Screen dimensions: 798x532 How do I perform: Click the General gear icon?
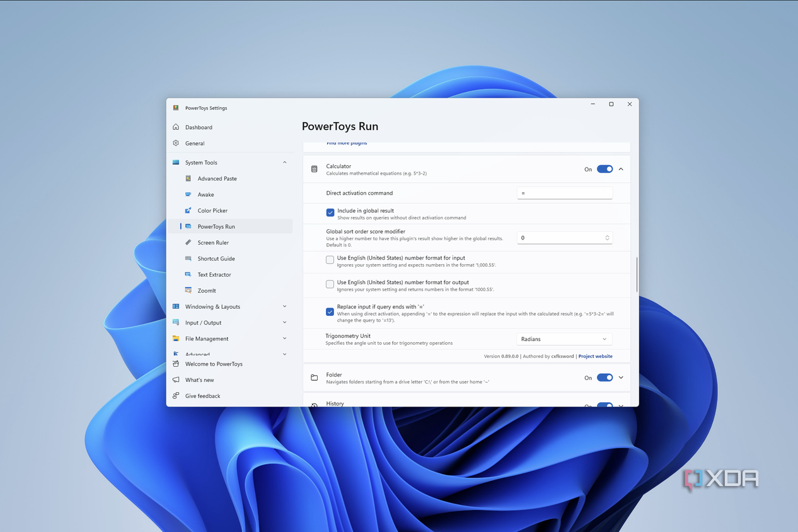click(176, 143)
